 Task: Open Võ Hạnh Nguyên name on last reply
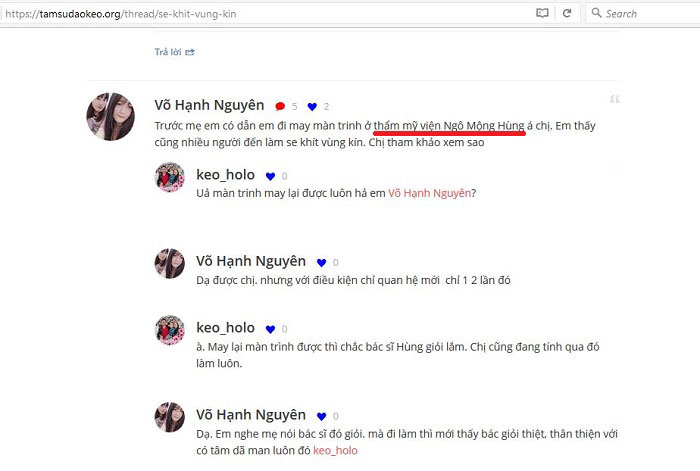tap(251, 415)
